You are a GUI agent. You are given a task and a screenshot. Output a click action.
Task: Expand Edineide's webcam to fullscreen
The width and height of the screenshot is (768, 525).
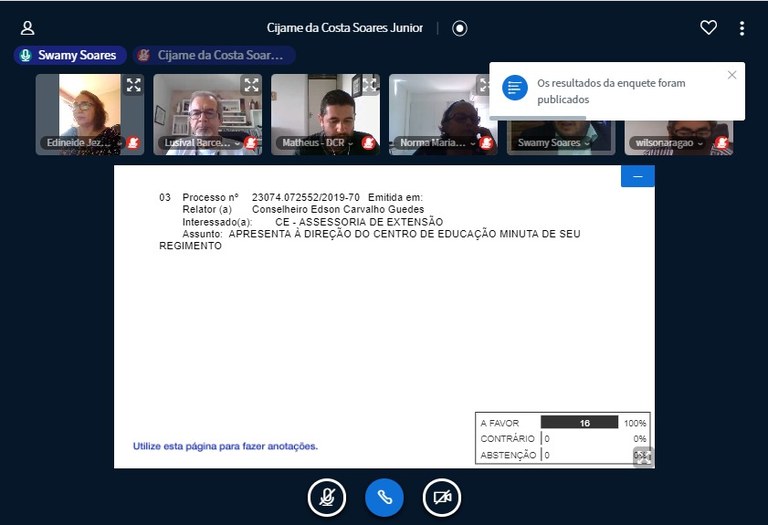[133, 86]
